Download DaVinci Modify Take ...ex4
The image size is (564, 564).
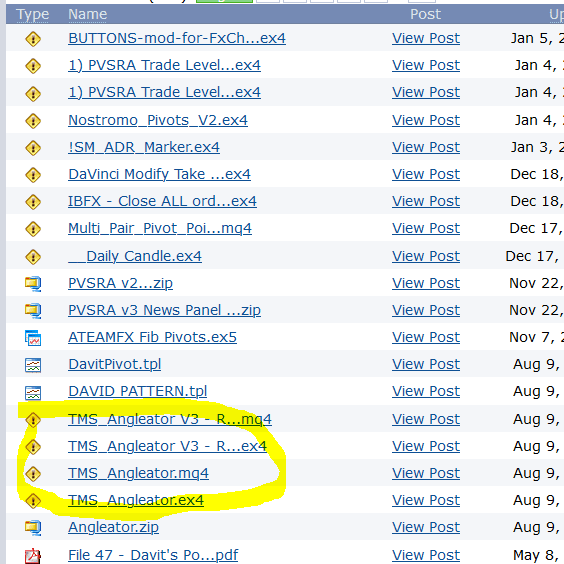click(x=159, y=174)
